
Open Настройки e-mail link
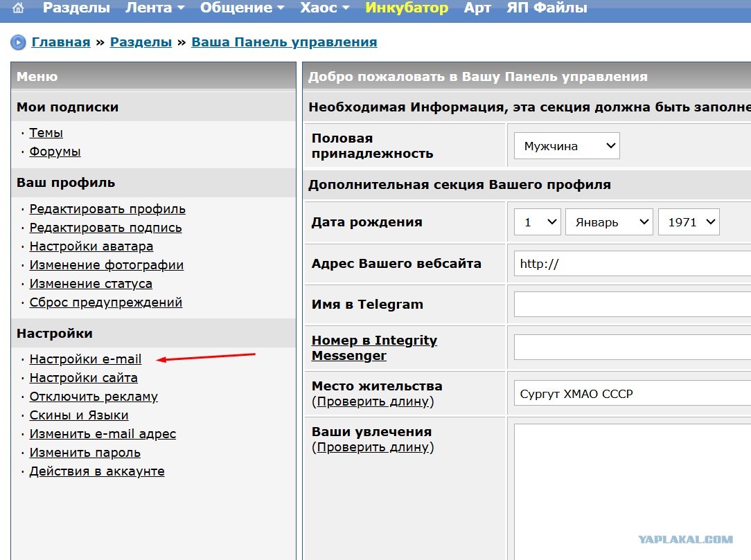[85, 359]
